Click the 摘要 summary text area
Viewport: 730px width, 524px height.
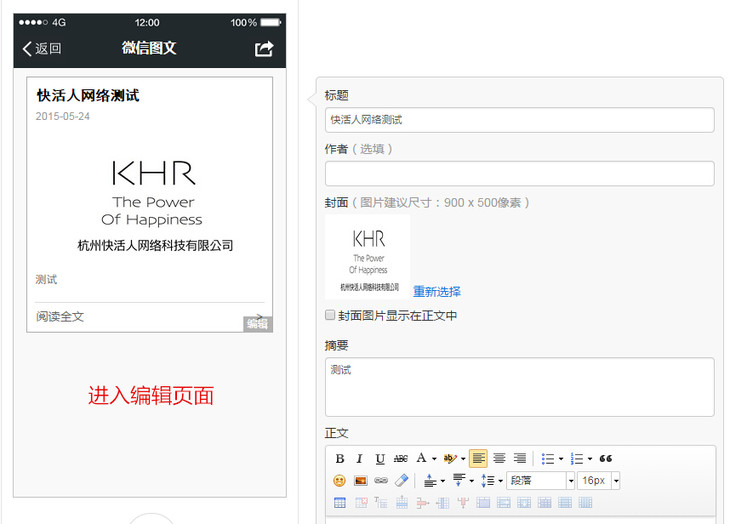[x=520, y=387]
